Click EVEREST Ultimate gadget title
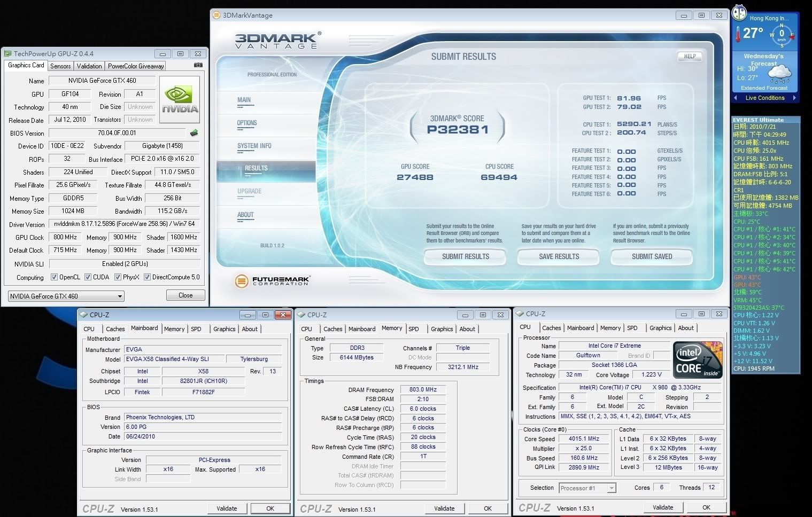 click(758, 120)
